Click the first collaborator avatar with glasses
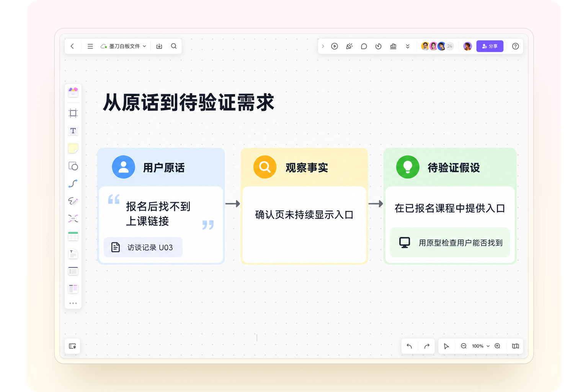 425,46
